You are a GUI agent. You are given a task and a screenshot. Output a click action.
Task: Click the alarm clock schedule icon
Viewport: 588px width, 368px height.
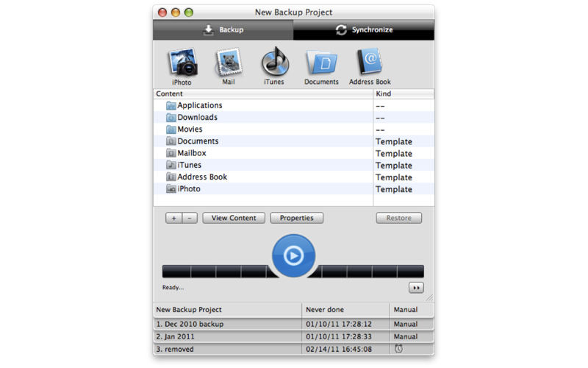point(398,349)
